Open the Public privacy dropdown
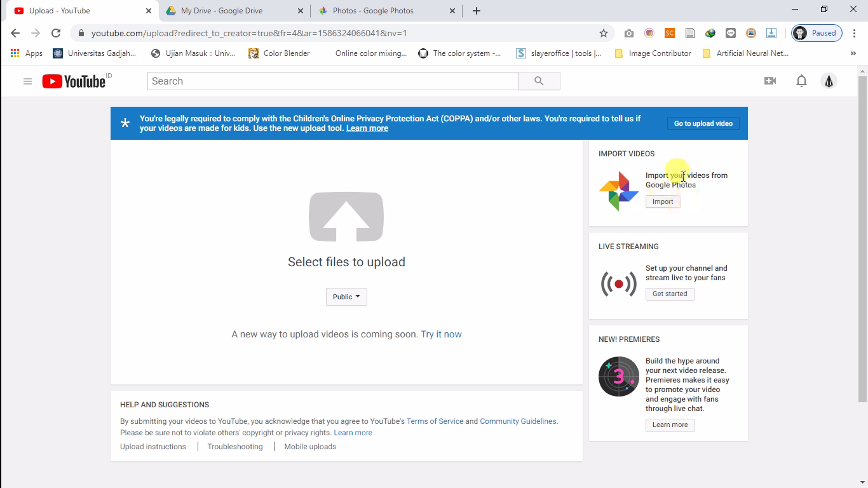Image resolution: width=868 pixels, height=488 pixels. tap(346, 297)
